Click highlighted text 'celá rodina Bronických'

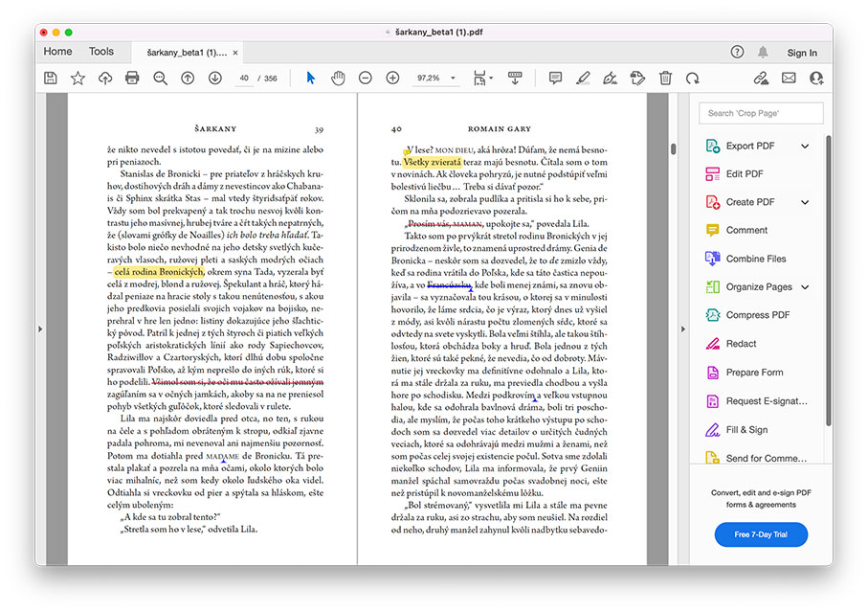(159, 272)
